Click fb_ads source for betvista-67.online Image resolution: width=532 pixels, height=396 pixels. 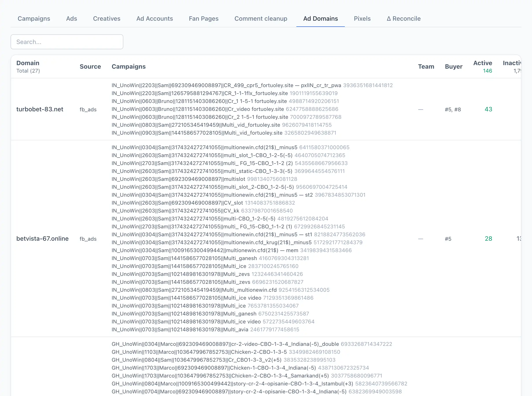click(x=88, y=239)
